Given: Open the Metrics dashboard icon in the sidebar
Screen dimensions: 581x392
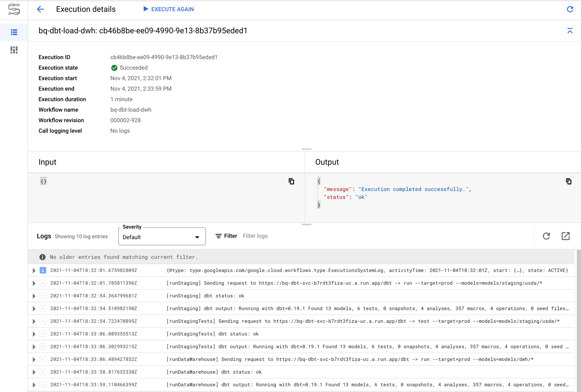Looking at the screenshot, I should [x=13, y=50].
